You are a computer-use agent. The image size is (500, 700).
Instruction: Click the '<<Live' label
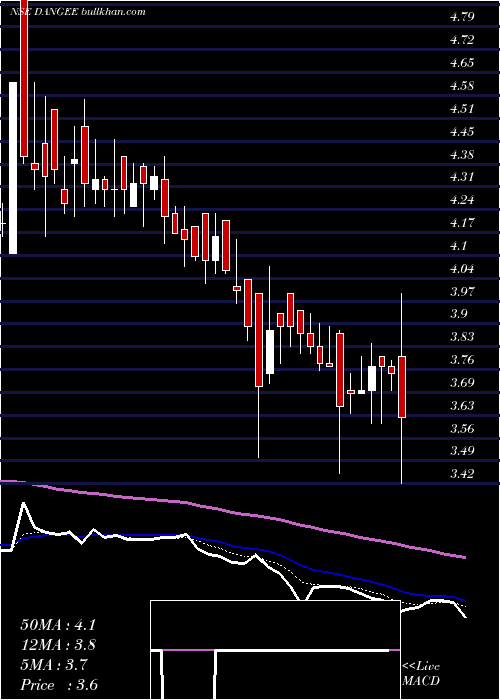pos(421,667)
